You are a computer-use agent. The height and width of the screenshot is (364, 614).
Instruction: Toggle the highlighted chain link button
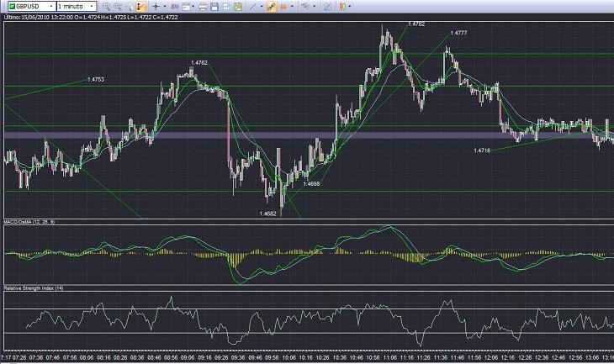click(x=271, y=6)
